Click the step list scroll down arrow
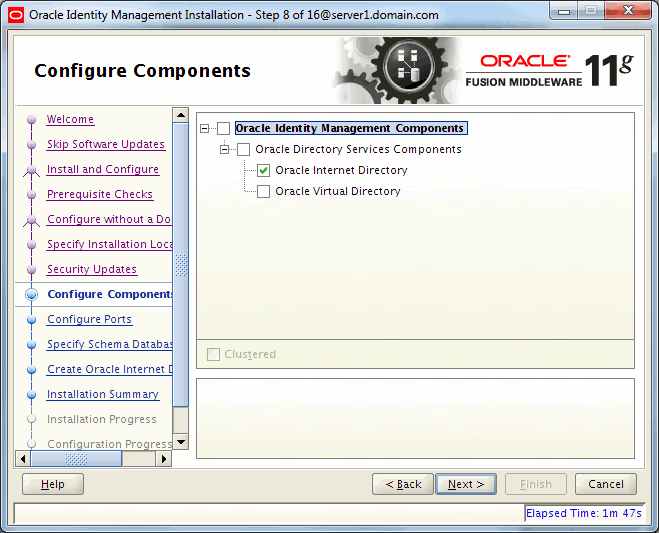Screen dimensions: 659x533 point(181,442)
